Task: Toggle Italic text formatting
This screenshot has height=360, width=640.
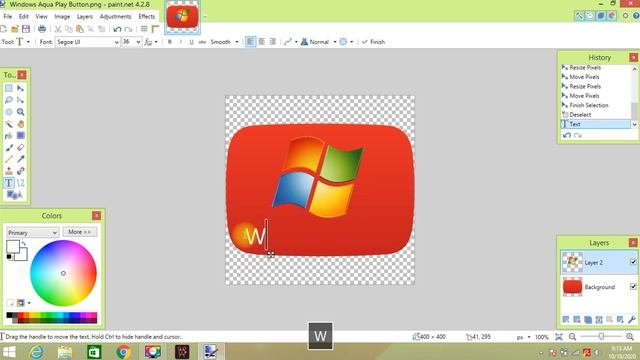Action: coord(180,42)
